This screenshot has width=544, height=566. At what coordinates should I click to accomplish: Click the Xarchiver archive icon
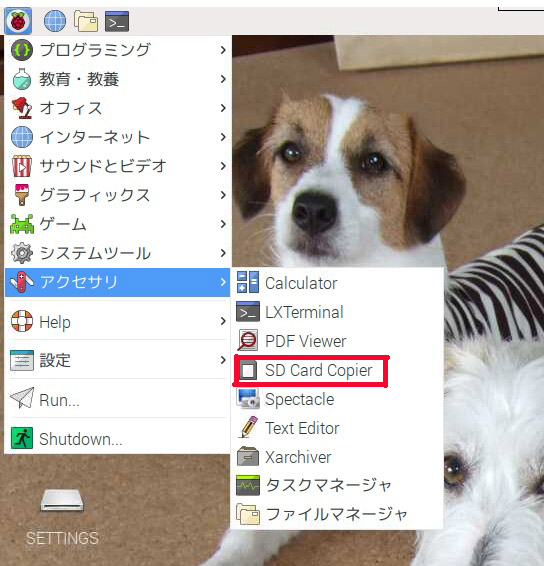click(248, 456)
